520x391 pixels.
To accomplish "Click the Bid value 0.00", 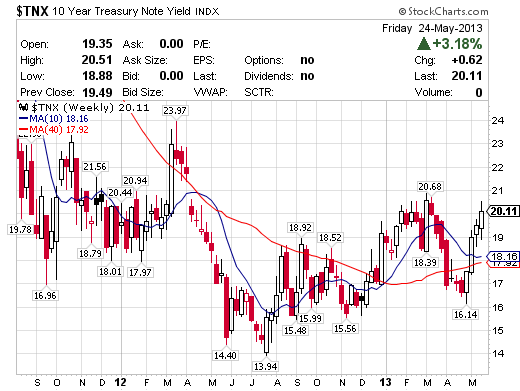I will coord(171,76).
